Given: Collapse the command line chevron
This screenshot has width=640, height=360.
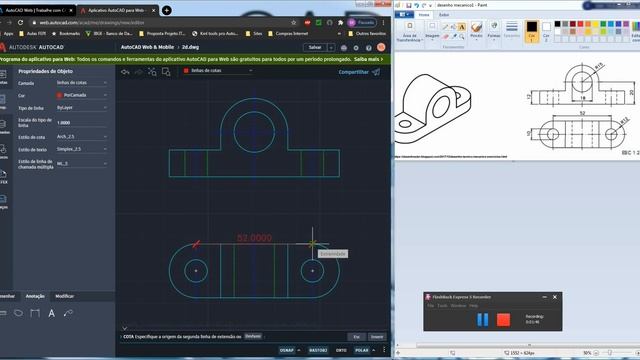Looking at the screenshot, I should click(x=124, y=328).
